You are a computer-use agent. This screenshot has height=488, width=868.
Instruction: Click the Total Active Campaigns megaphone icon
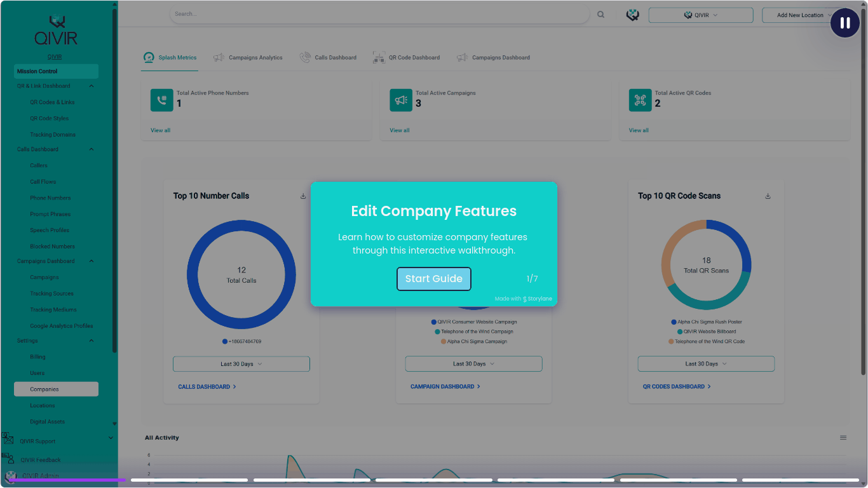[x=401, y=100]
